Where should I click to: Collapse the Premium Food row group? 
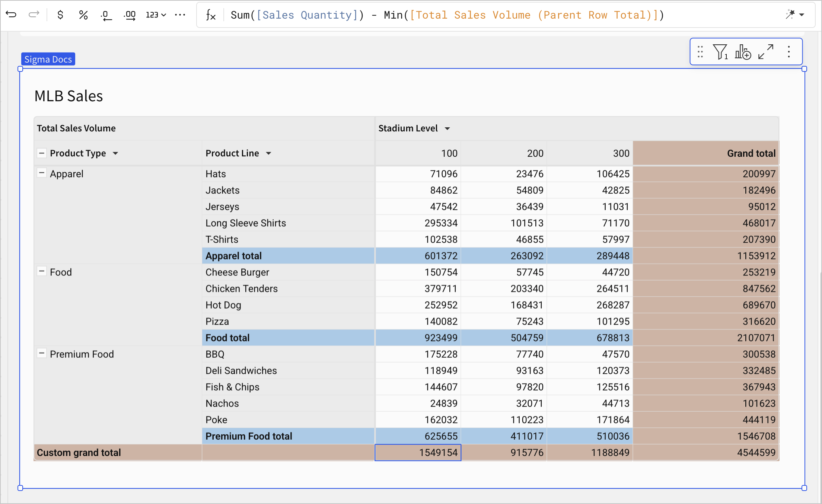[x=42, y=353]
